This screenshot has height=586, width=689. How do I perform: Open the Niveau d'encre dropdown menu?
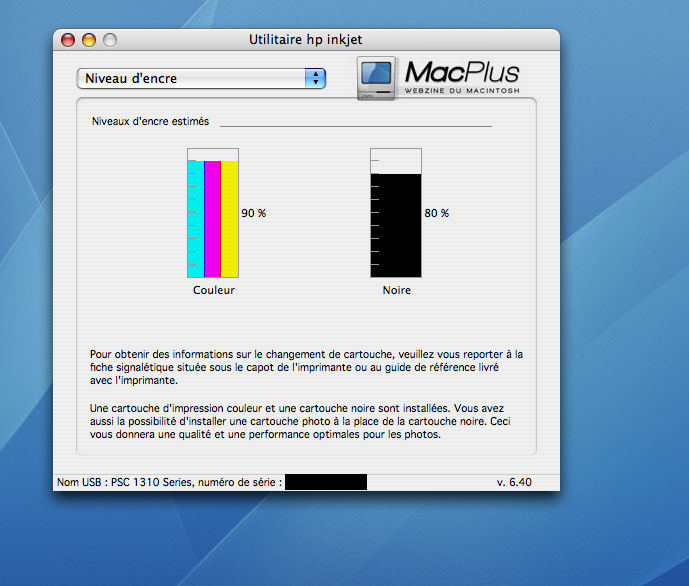tap(201, 79)
